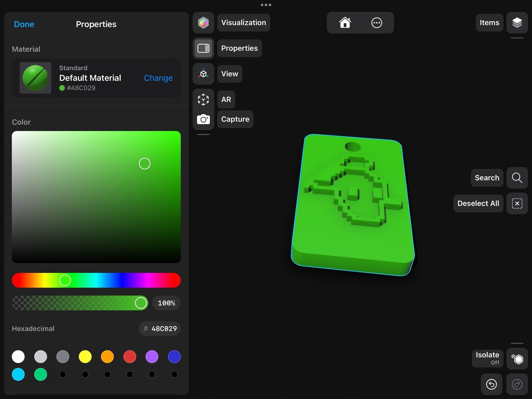Launch AR mode icon
Image resolution: width=532 pixels, height=399 pixels.
(203, 100)
